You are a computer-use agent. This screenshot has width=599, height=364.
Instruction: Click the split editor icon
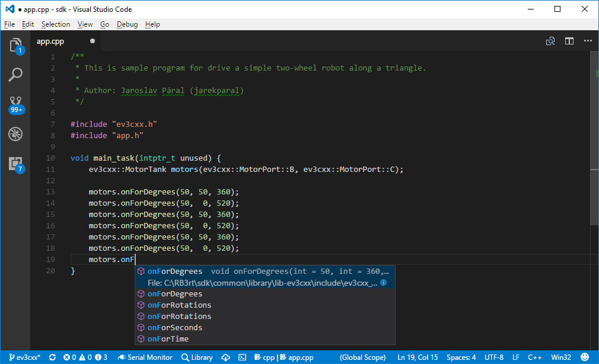point(569,41)
